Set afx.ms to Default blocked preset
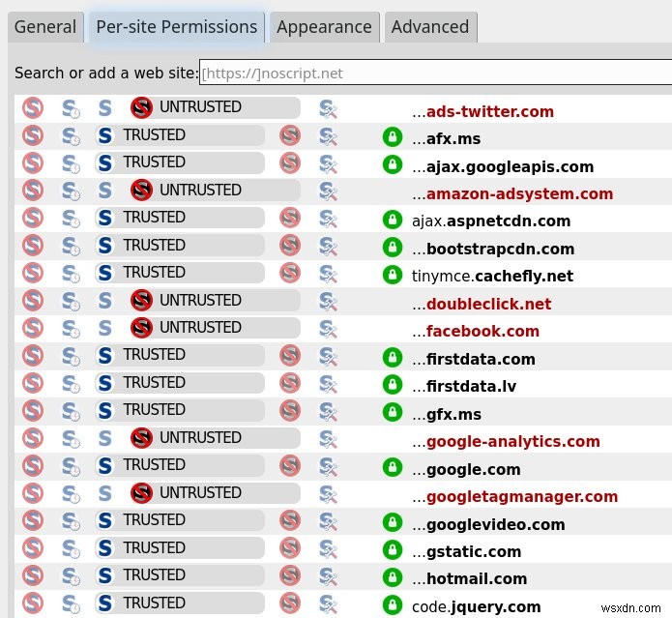 coord(33,135)
